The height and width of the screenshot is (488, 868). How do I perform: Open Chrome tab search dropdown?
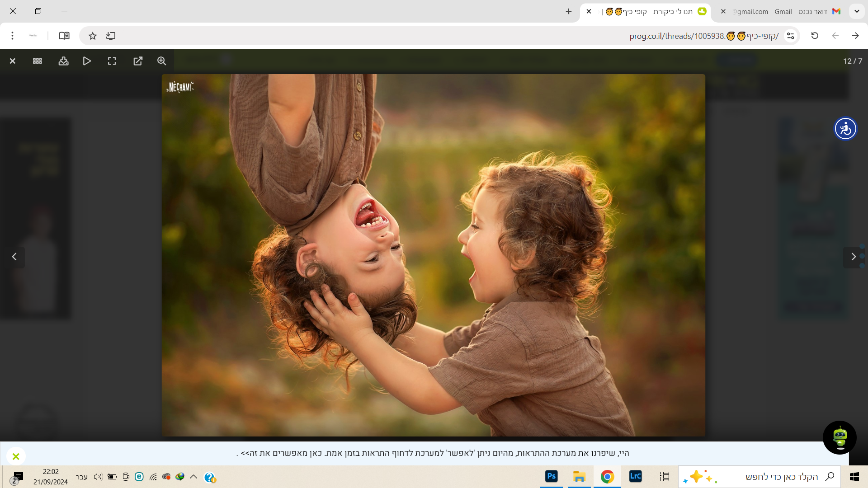856,12
